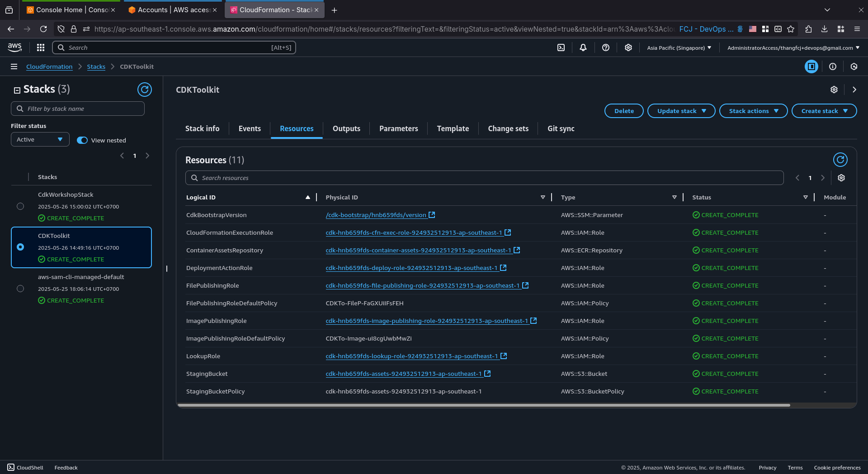Open external link icon for StagingBucket

click(487, 374)
